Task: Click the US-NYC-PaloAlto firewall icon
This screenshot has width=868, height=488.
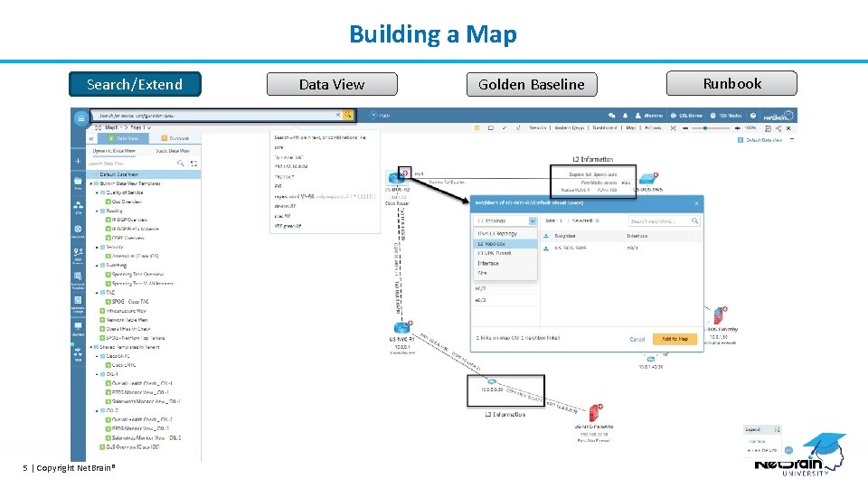Action: (x=595, y=413)
